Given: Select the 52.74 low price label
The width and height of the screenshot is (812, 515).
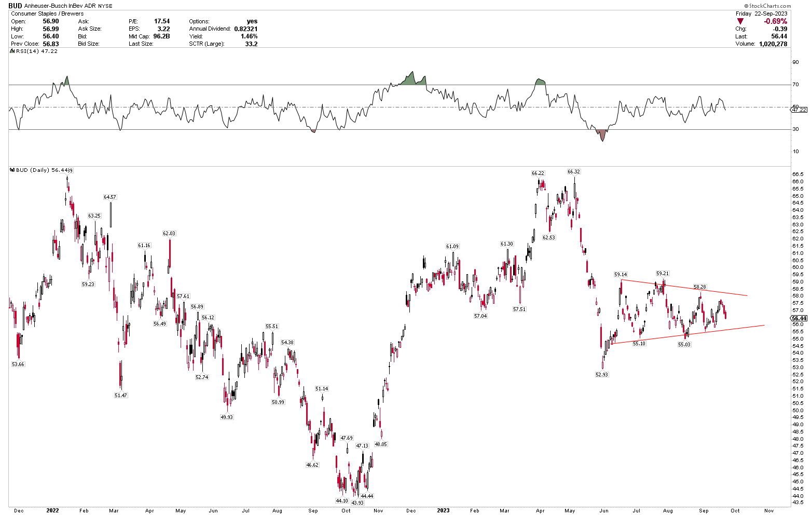Looking at the screenshot, I should point(202,377).
